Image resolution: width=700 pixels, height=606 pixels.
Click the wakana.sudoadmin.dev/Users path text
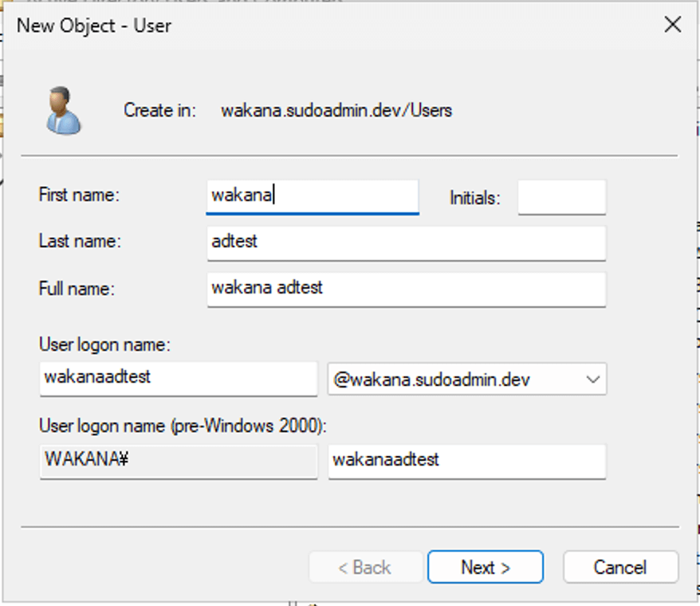[x=336, y=110]
